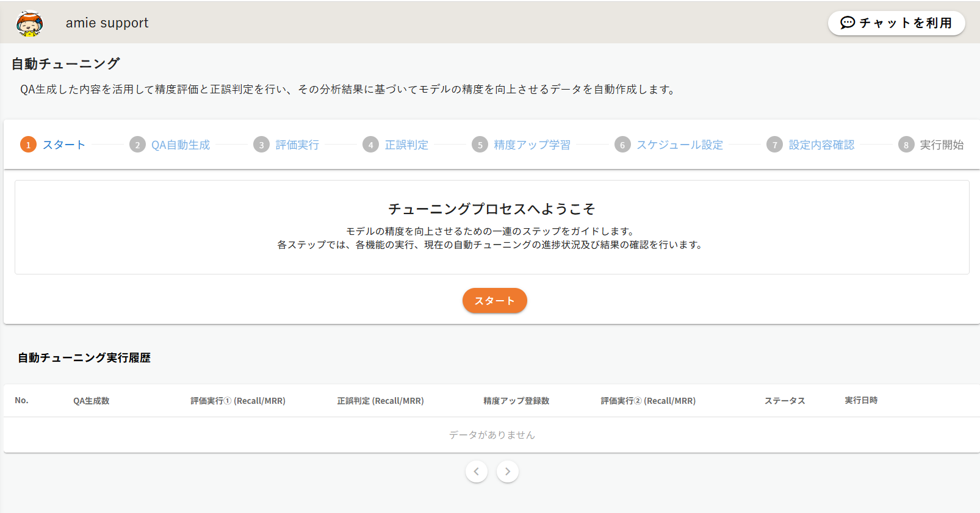Open the QA自動生成 step label

pos(181,145)
